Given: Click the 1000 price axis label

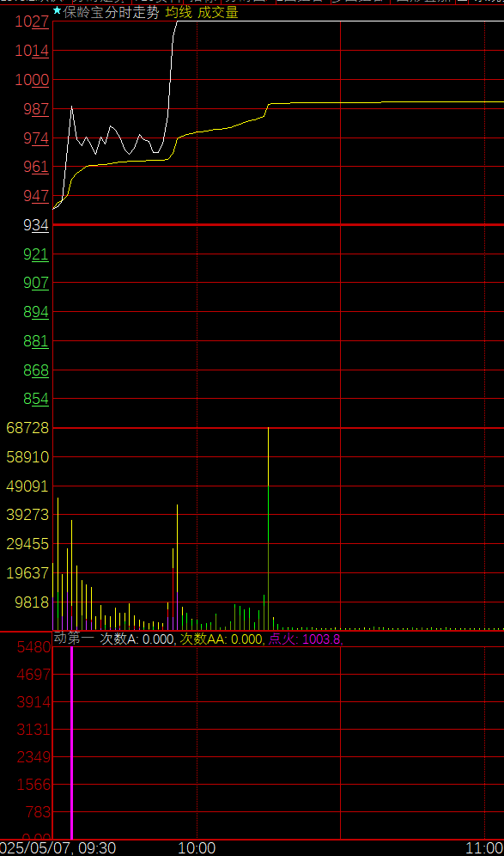Looking at the screenshot, I should tap(32, 80).
